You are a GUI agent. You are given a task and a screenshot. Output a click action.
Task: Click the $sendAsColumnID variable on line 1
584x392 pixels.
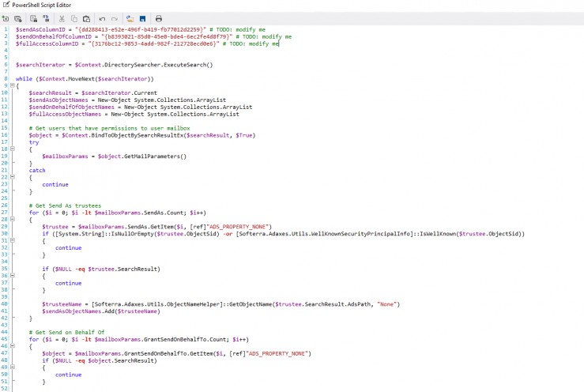point(40,29)
